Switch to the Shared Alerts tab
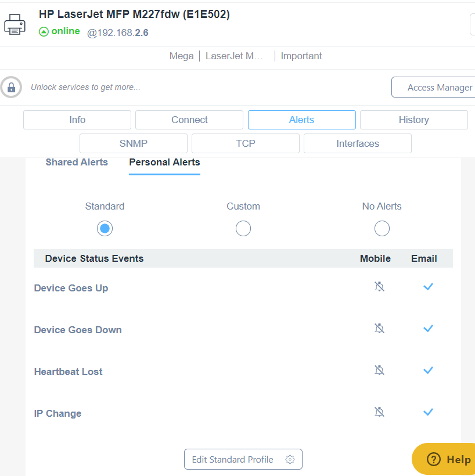Image resolution: width=475 pixels, height=476 pixels. tap(77, 163)
